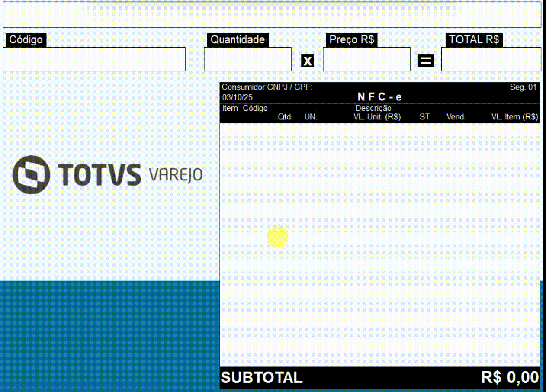Click the Código column header in receipt
The image size is (546, 392).
coord(255,108)
